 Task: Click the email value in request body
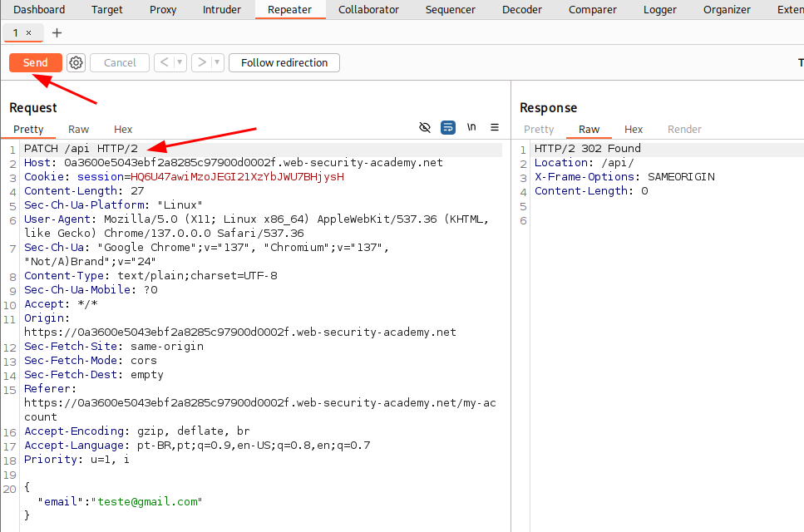148,501
